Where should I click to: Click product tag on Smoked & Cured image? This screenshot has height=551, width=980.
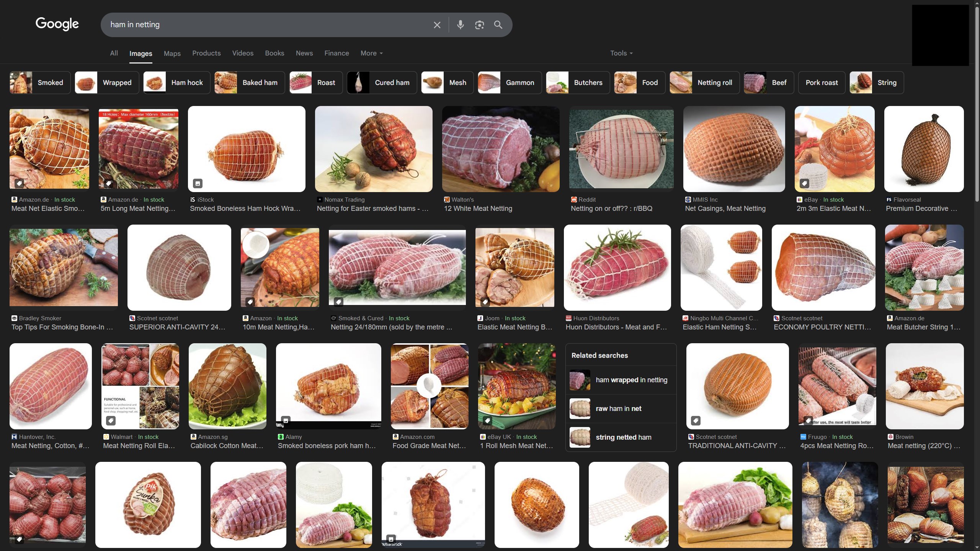click(x=338, y=302)
